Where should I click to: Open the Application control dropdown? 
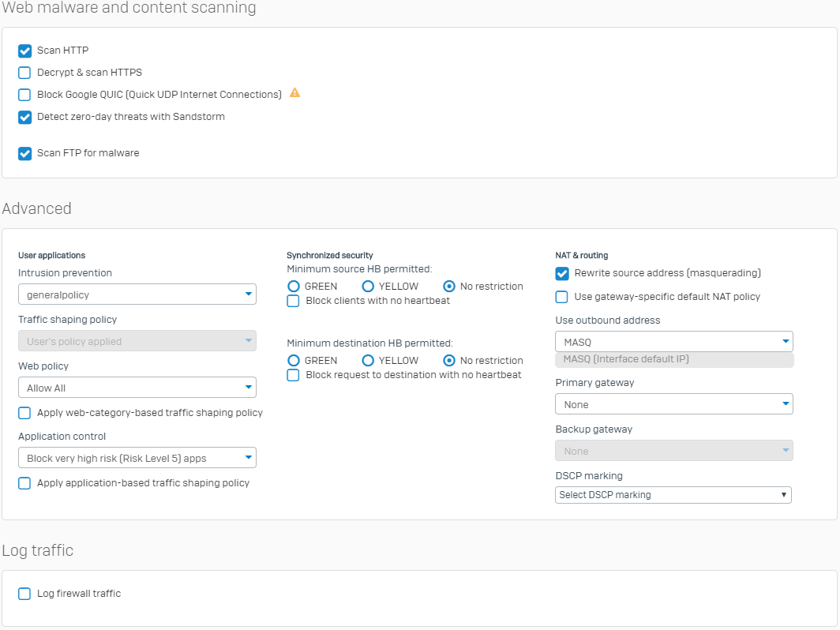click(137, 458)
